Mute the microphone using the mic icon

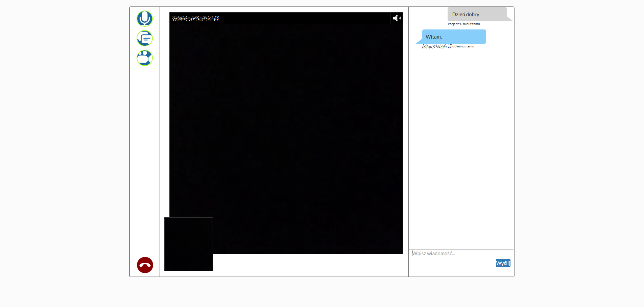[145, 19]
